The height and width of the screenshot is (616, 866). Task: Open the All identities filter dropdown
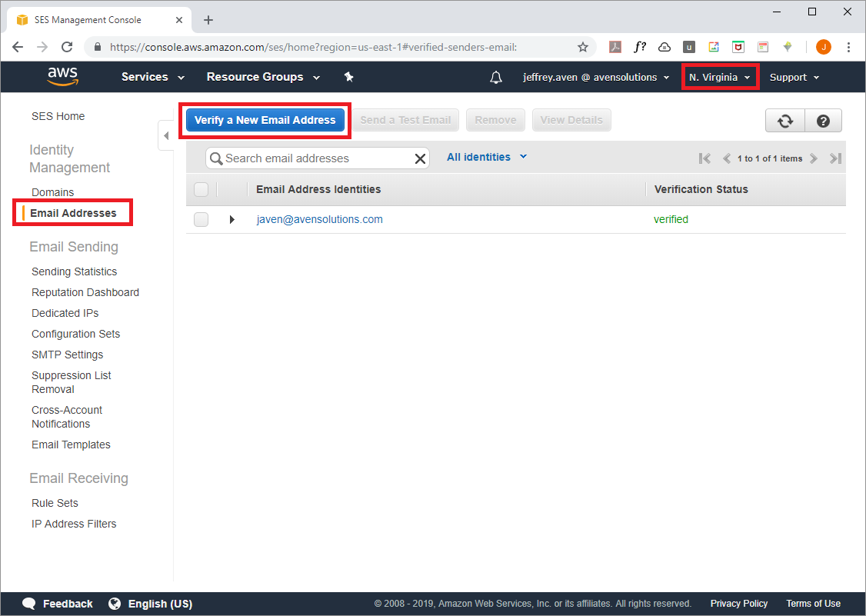point(487,157)
